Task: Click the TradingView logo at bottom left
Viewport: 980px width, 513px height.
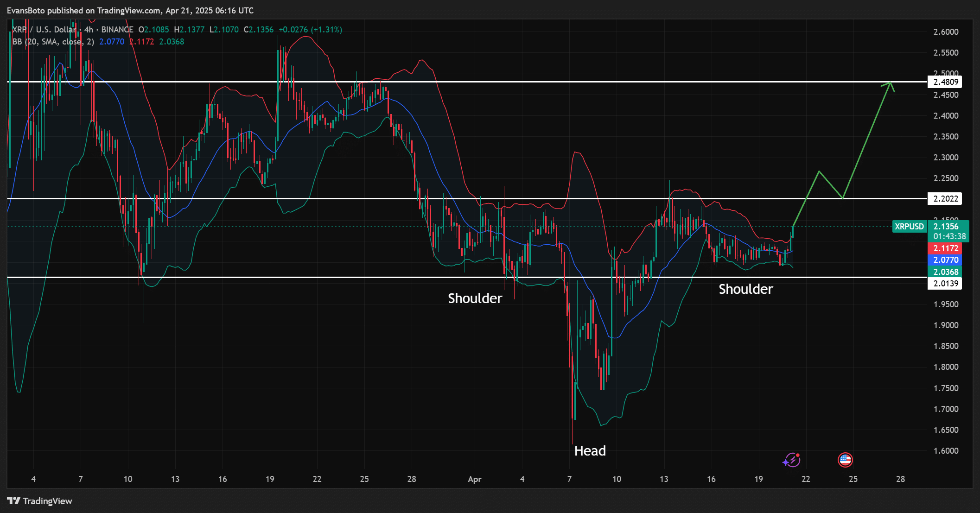Action: click(40, 501)
